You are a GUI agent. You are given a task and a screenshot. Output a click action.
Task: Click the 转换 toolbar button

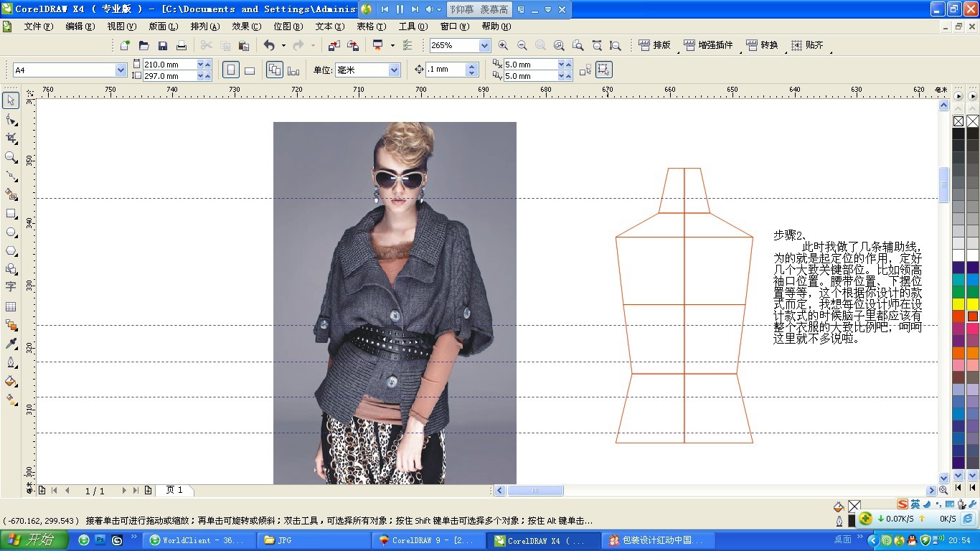point(762,45)
